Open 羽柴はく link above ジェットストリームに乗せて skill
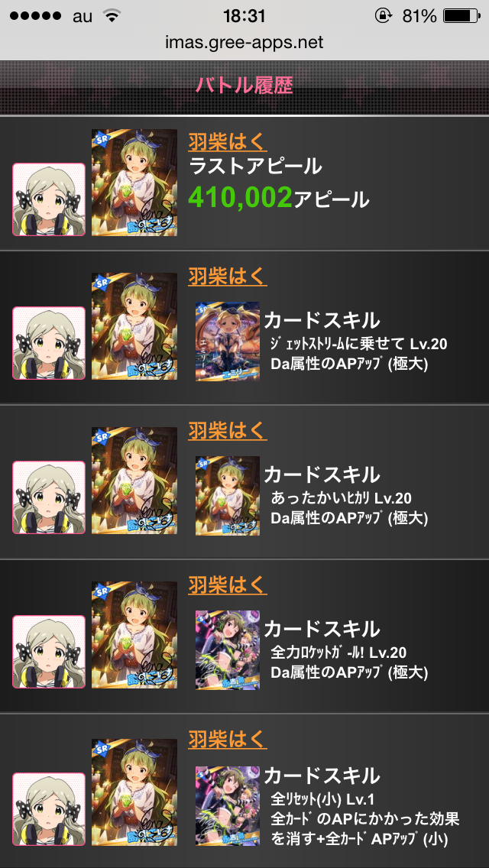This screenshot has height=868, width=489. tap(228, 276)
